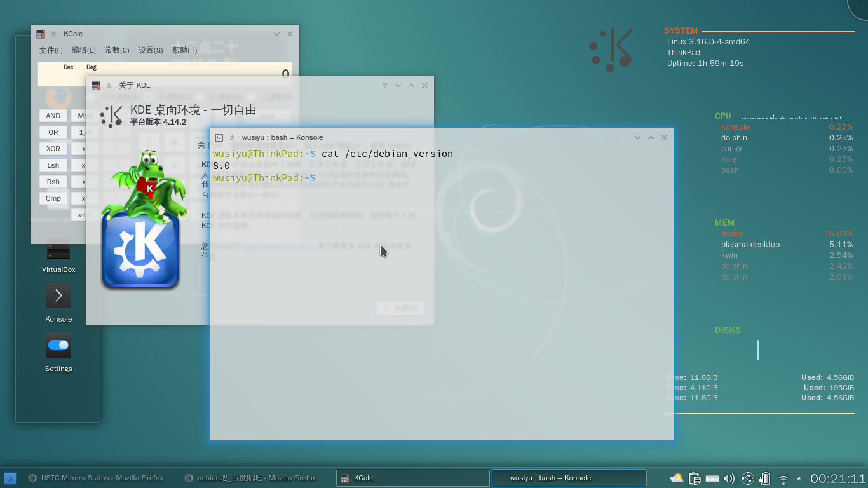Viewport: 868px width, 488px height.
Task: Open the 设置(S) menu in KCalc
Action: coord(151,50)
